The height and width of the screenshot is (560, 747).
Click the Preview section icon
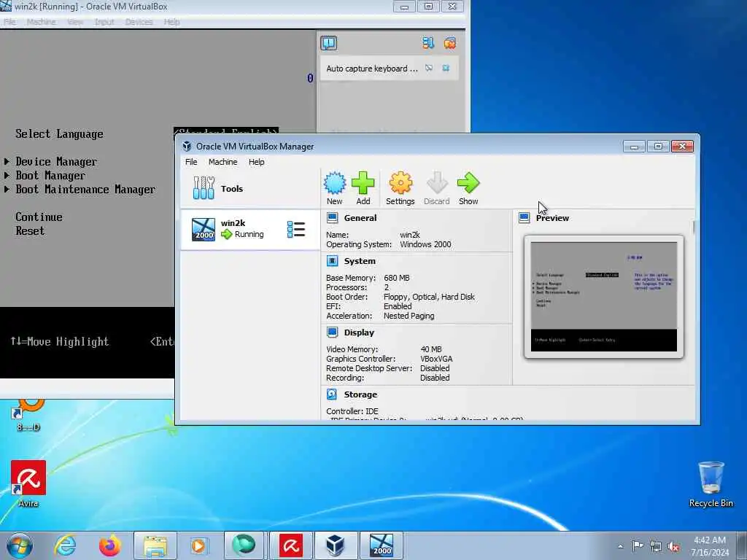click(x=525, y=218)
